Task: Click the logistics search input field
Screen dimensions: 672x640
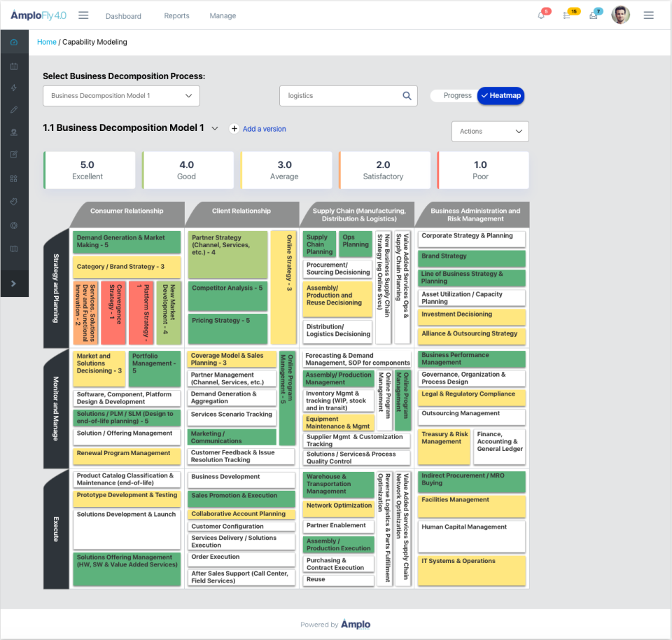Action: coord(343,95)
